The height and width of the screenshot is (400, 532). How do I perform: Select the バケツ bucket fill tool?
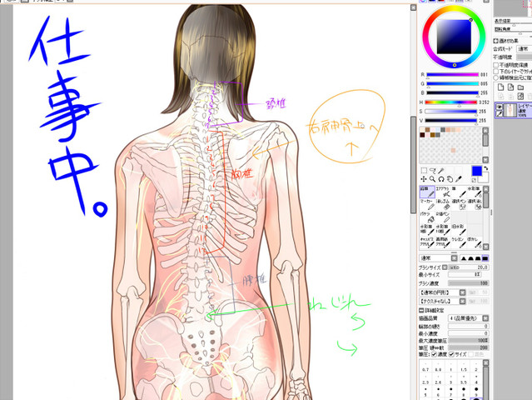pyautogui.click(x=427, y=217)
